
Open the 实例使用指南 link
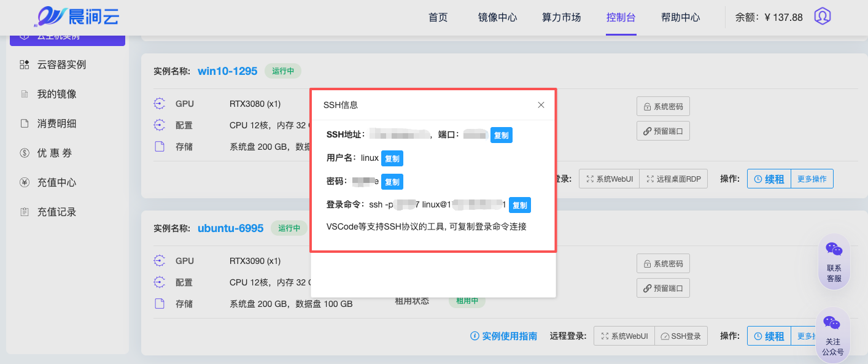503,336
